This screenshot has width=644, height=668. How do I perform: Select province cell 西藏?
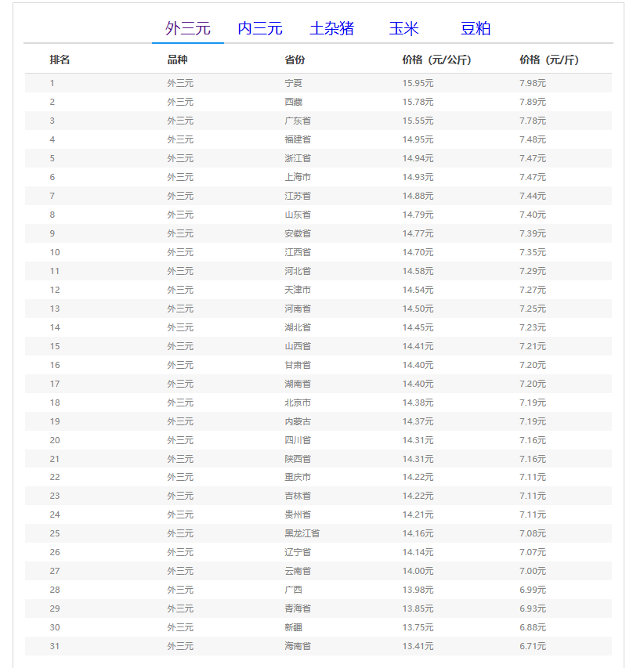[294, 102]
